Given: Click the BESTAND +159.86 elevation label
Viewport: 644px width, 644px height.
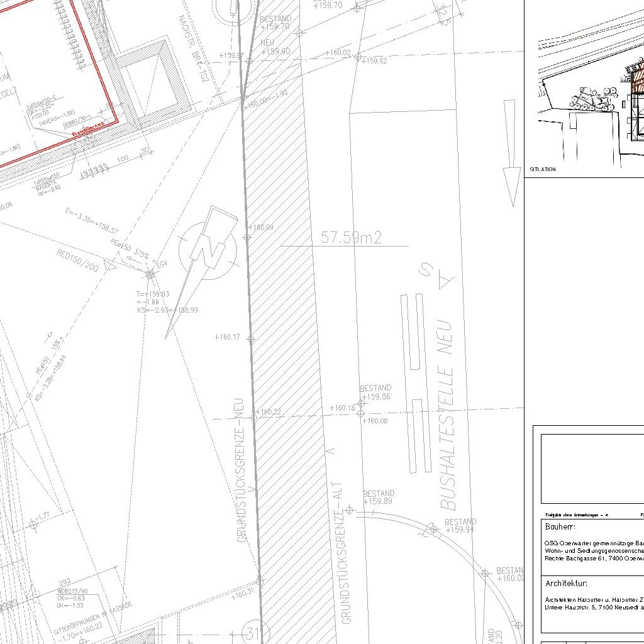Looking at the screenshot, I should coord(375,392).
